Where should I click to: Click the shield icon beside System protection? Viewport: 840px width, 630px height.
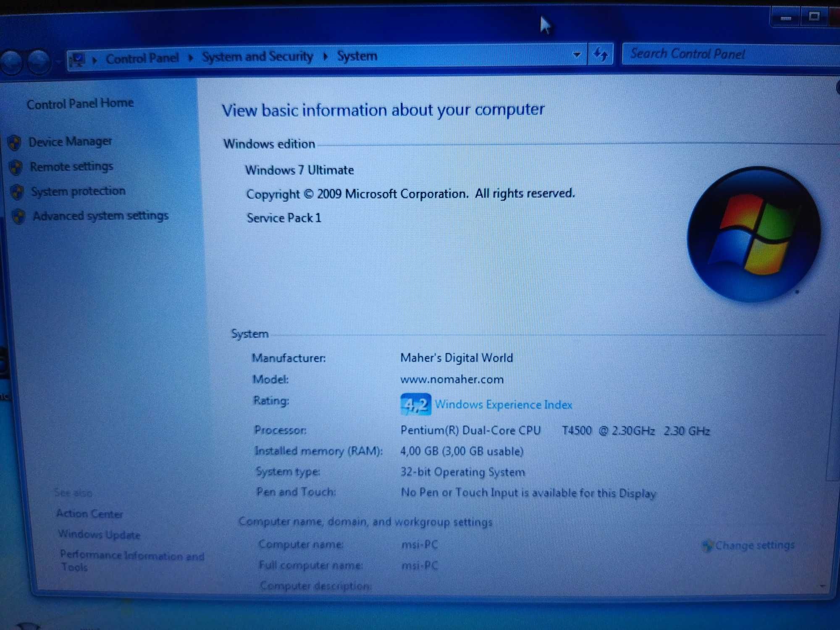(x=17, y=192)
